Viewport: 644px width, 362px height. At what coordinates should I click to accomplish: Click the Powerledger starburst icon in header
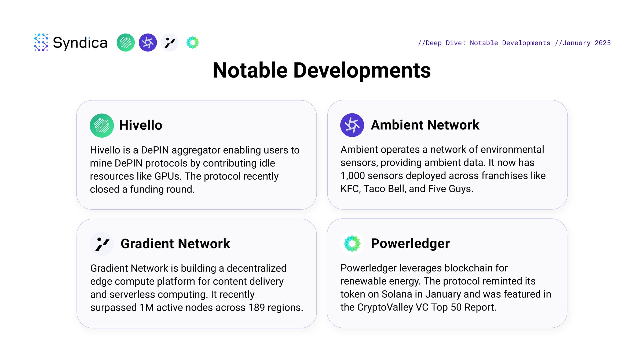tap(192, 42)
